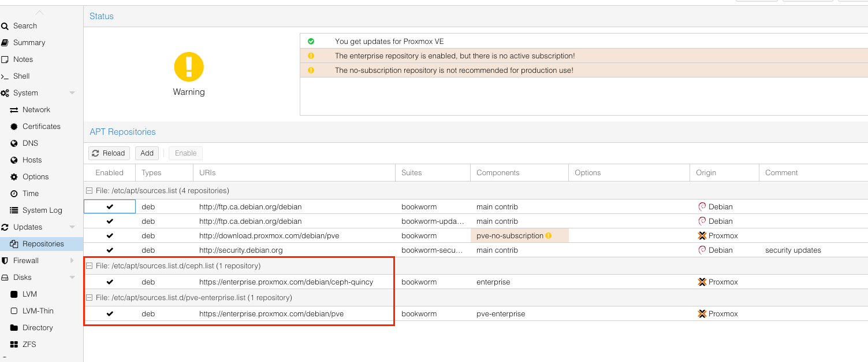
Task: Click the pve-no-subscription warning cell
Action: coord(519,235)
